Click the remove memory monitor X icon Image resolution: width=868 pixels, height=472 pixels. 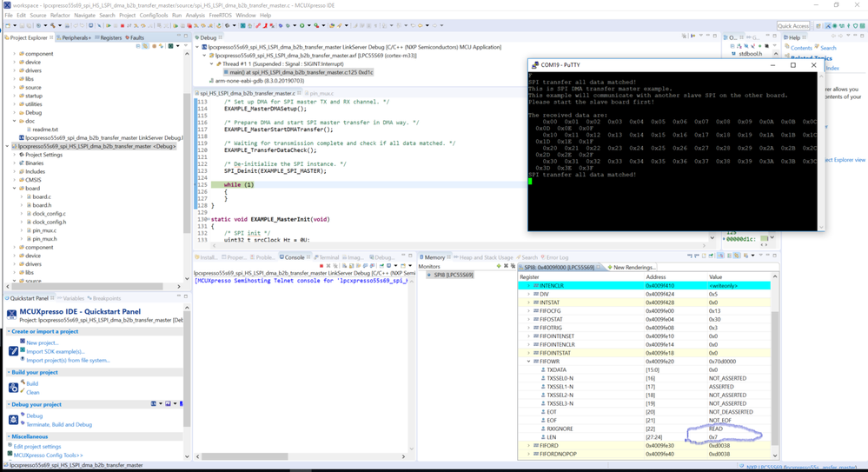[x=507, y=266]
